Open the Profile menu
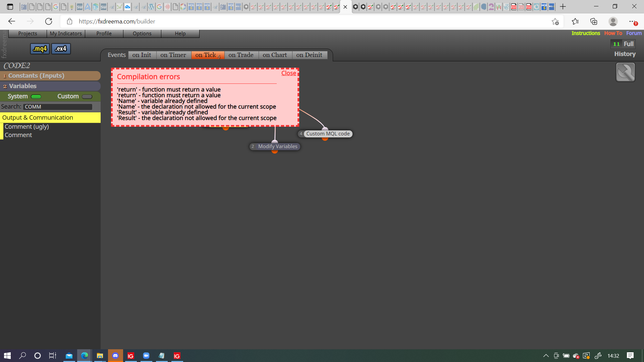The image size is (644, 362). click(104, 34)
